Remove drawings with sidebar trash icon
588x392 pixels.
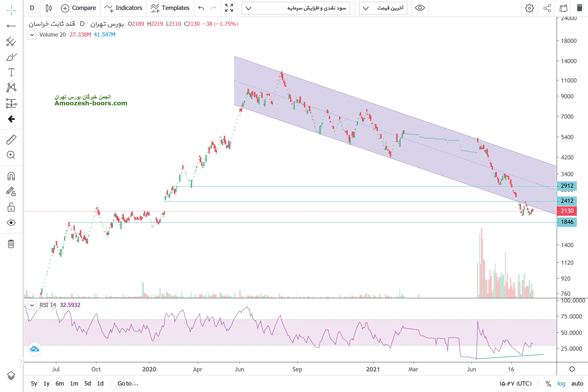11,244
